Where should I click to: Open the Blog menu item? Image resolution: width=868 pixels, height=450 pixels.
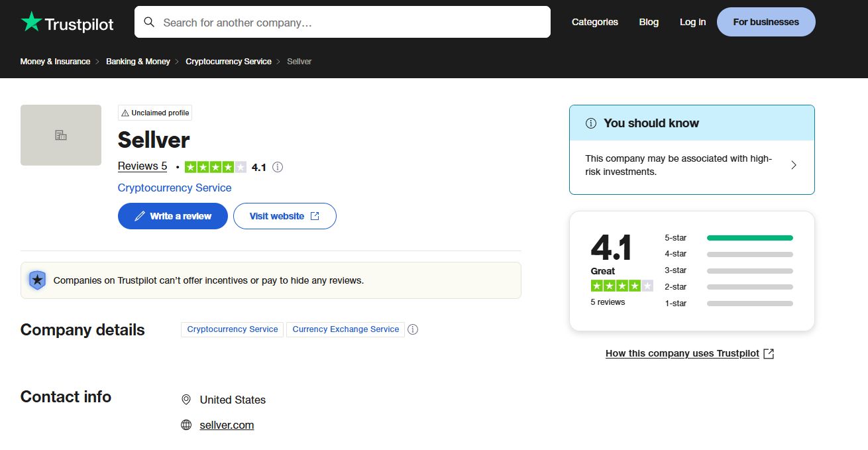tap(649, 22)
